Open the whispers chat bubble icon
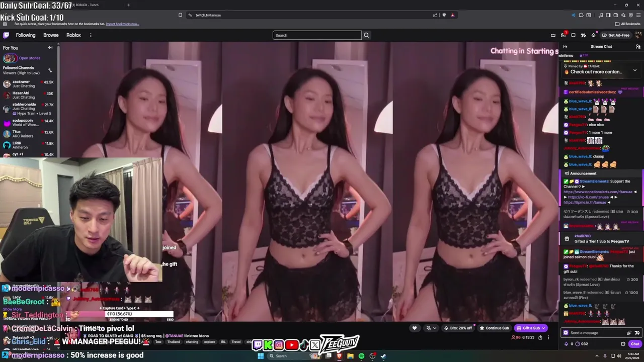This screenshot has height=362, width=644. point(573,35)
